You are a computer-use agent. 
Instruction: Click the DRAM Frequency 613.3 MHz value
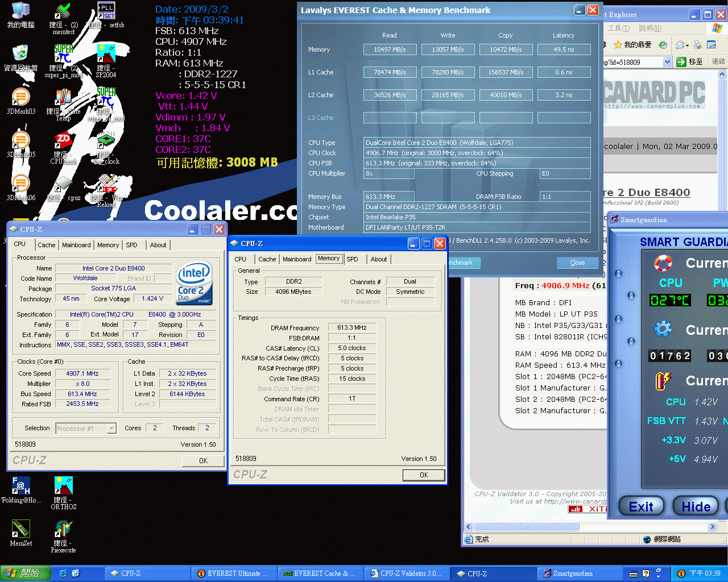pos(352,327)
